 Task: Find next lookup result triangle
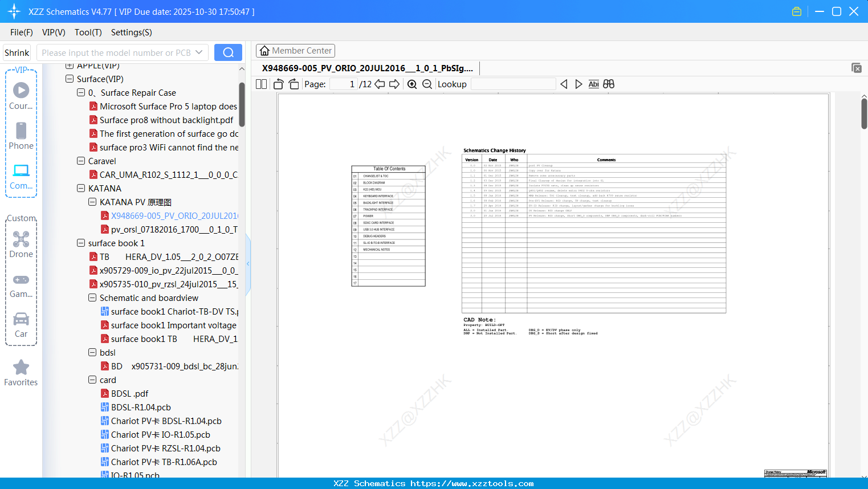(x=578, y=84)
